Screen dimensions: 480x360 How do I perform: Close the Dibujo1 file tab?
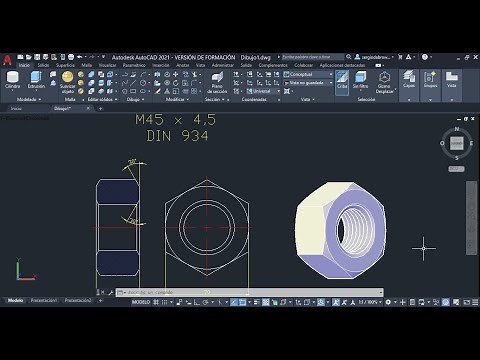[88, 108]
